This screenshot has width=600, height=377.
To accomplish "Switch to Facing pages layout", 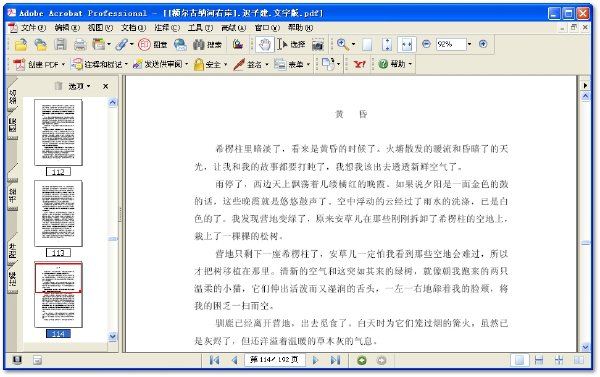I will click(x=579, y=360).
